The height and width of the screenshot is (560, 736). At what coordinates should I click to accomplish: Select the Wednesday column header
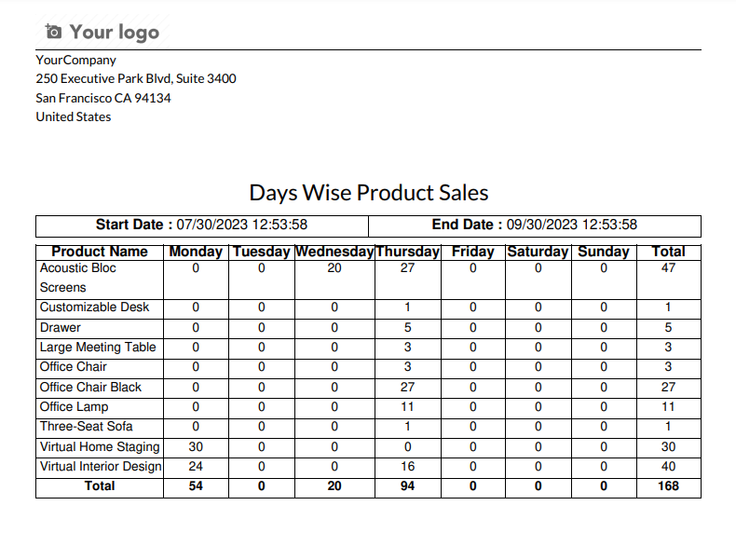coord(334,252)
